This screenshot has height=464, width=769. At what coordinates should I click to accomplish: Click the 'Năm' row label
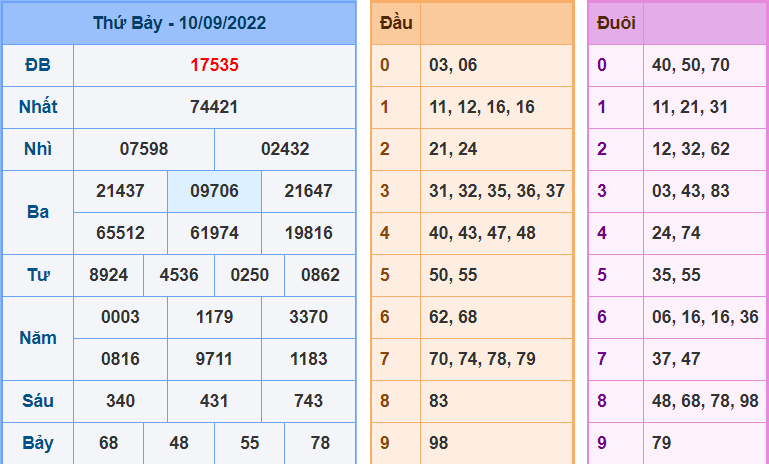pyautogui.click(x=38, y=338)
